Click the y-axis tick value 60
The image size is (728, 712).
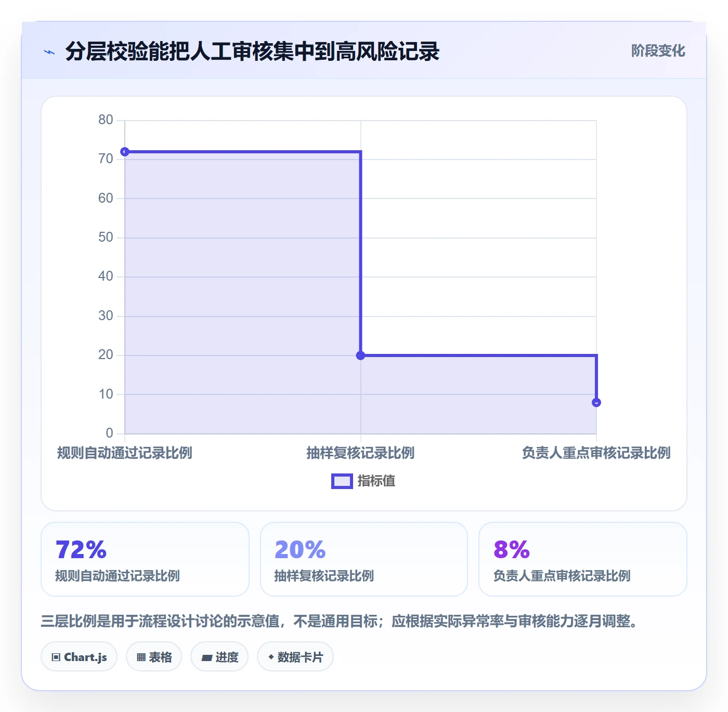[x=106, y=199]
